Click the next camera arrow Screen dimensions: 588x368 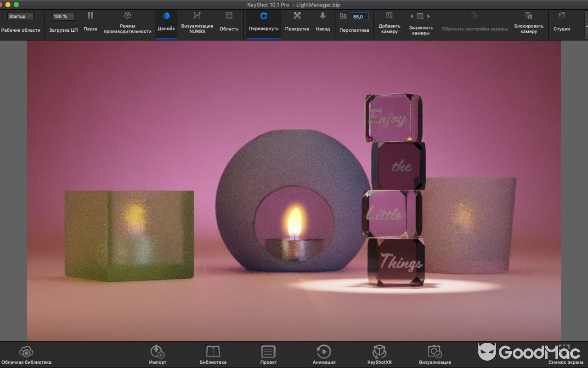(x=428, y=15)
